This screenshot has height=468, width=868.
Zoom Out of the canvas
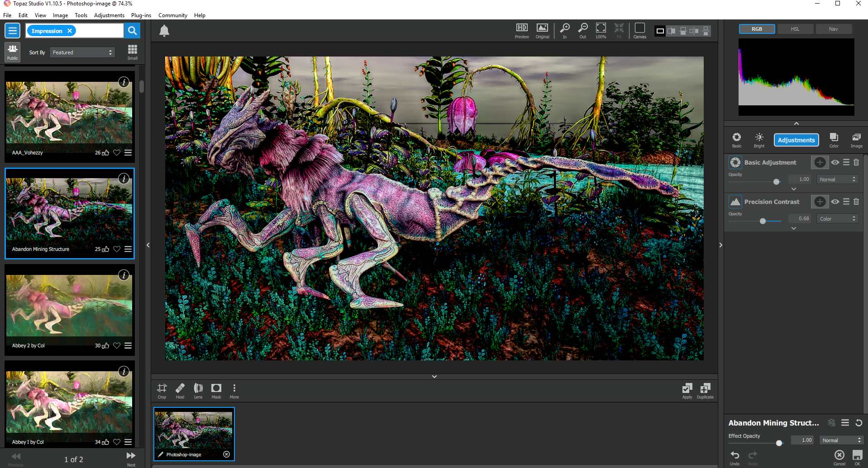tap(583, 31)
